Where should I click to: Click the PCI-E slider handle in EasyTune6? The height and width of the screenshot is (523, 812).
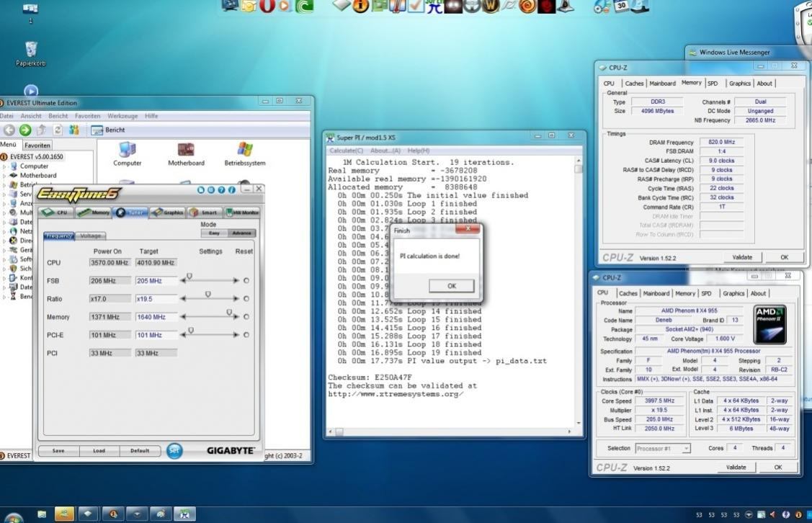coord(191,331)
